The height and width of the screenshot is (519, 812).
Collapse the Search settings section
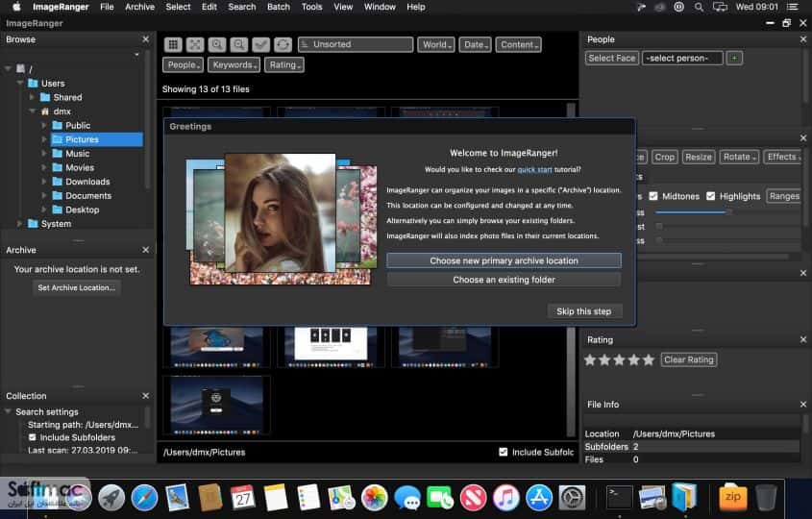8,411
